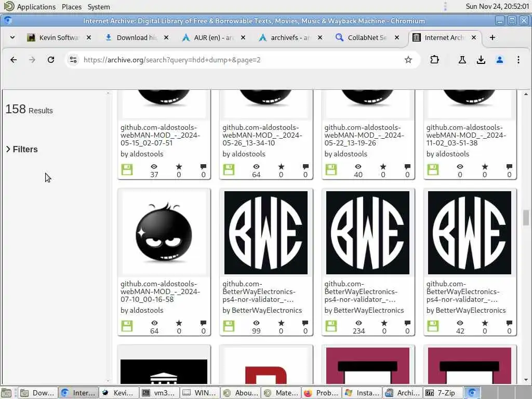Viewport: 532px width, 399px height.
Task: Switch to Prob... Firefox taskbar window
Action: tap(321, 393)
